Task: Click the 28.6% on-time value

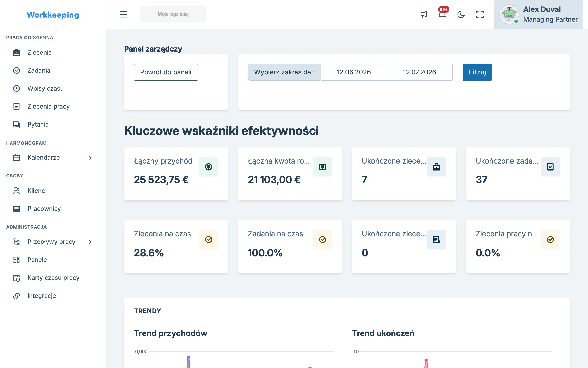Action: click(149, 253)
